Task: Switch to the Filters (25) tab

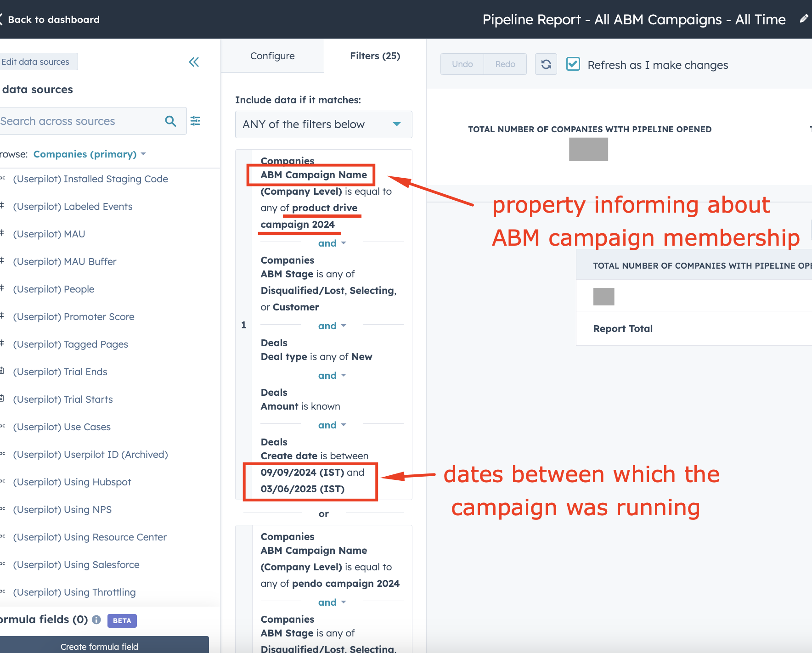Action: click(375, 56)
